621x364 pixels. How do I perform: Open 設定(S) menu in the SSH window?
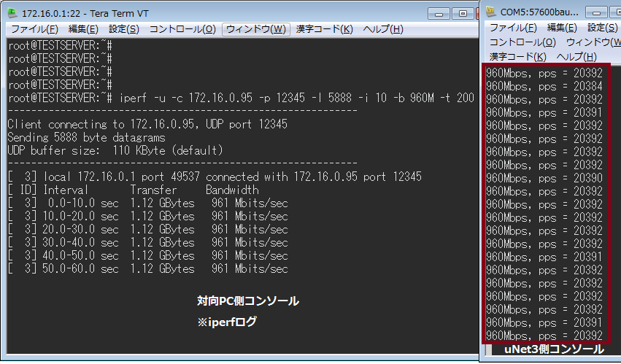[123, 29]
